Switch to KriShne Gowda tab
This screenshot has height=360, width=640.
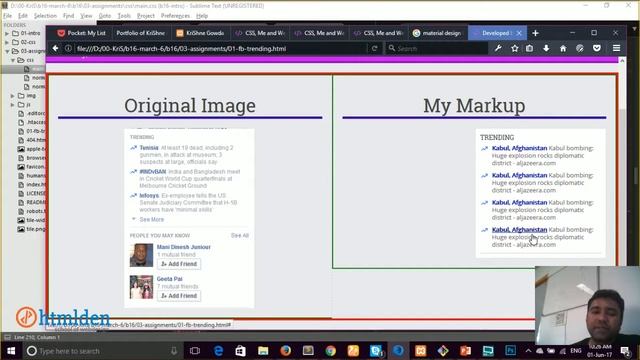pos(200,33)
